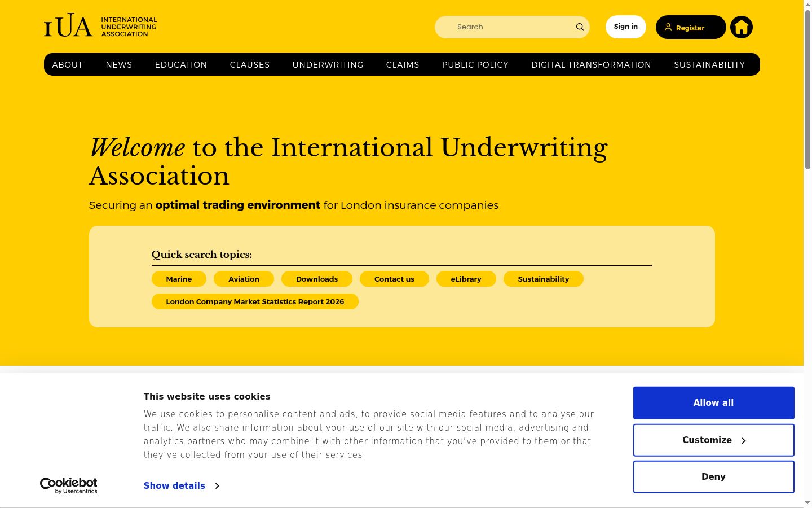The image size is (812, 508).
Task: Open the Underwriting menu
Action: [328, 65]
